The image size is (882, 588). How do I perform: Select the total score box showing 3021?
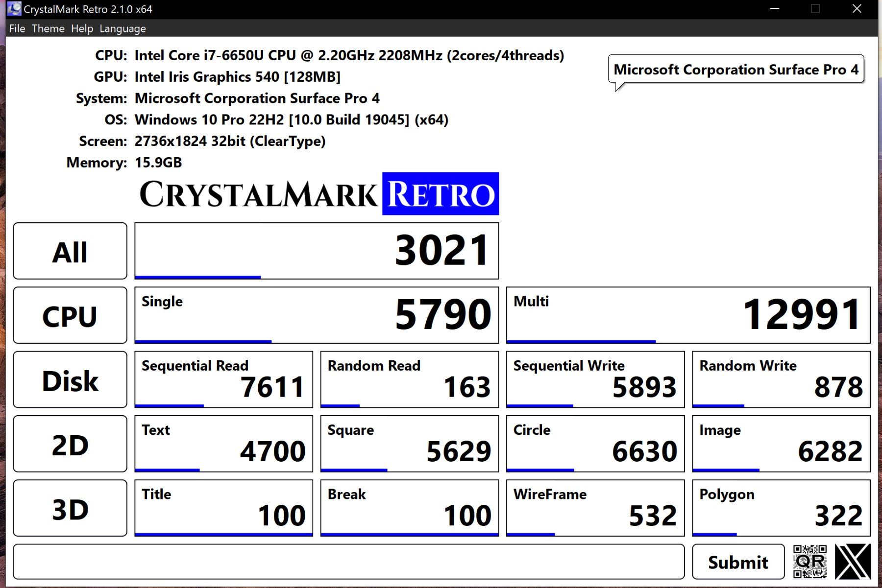click(x=317, y=251)
